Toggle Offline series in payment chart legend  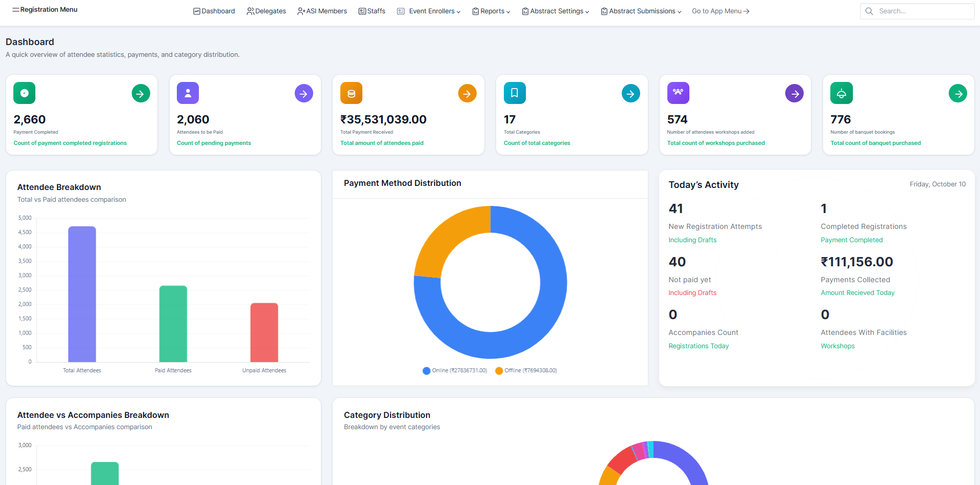pos(526,371)
